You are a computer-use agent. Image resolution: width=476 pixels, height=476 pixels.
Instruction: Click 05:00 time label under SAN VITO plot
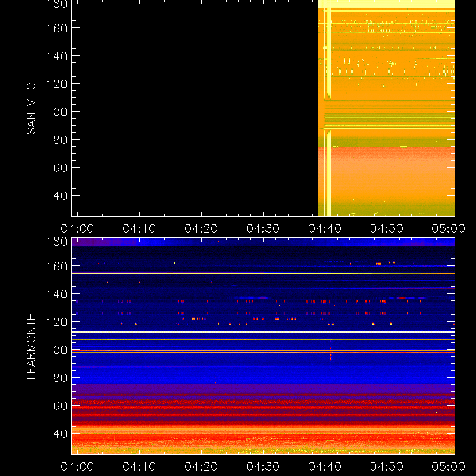coord(449,228)
